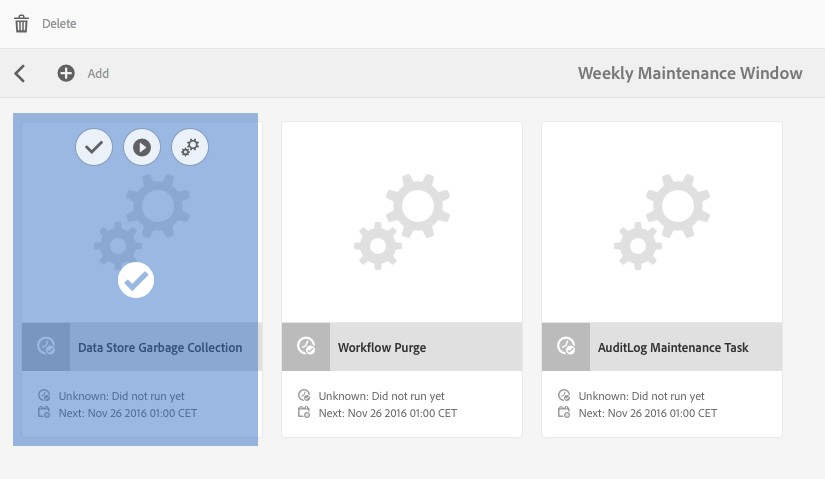The image size is (825, 479).
Task: Click the Data Store Garbage Collection title
Action: [160, 348]
